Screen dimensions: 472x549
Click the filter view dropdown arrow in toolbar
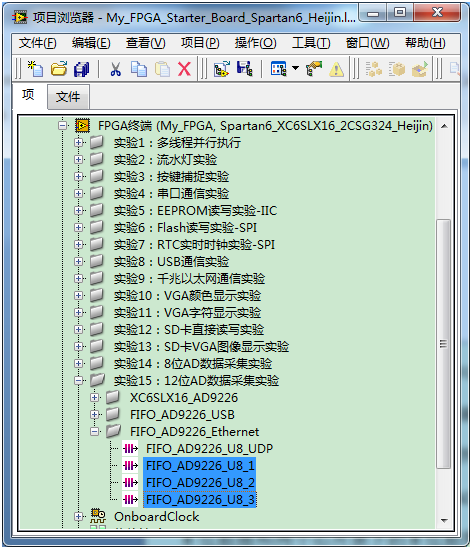coord(296,68)
